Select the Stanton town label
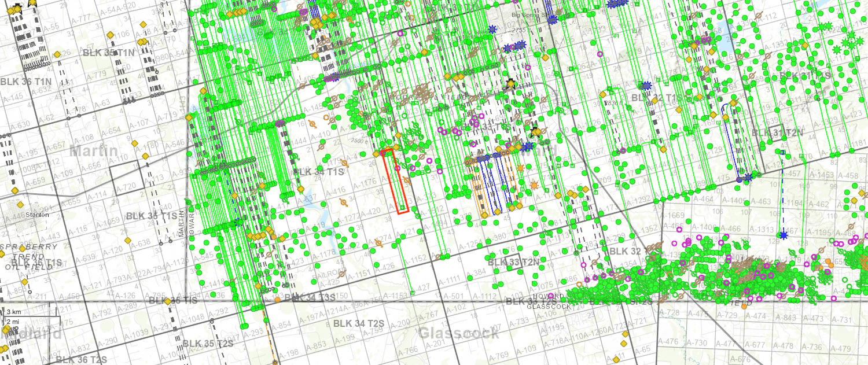This screenshot has height=365, width=868. tap(37, 214)
